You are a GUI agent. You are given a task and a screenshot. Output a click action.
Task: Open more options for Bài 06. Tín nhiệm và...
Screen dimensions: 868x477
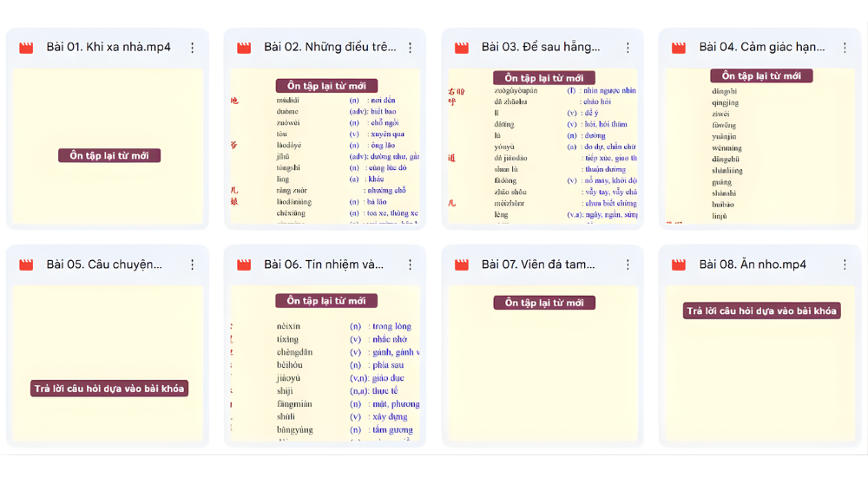pyautogui.click(x=411, y=265)
